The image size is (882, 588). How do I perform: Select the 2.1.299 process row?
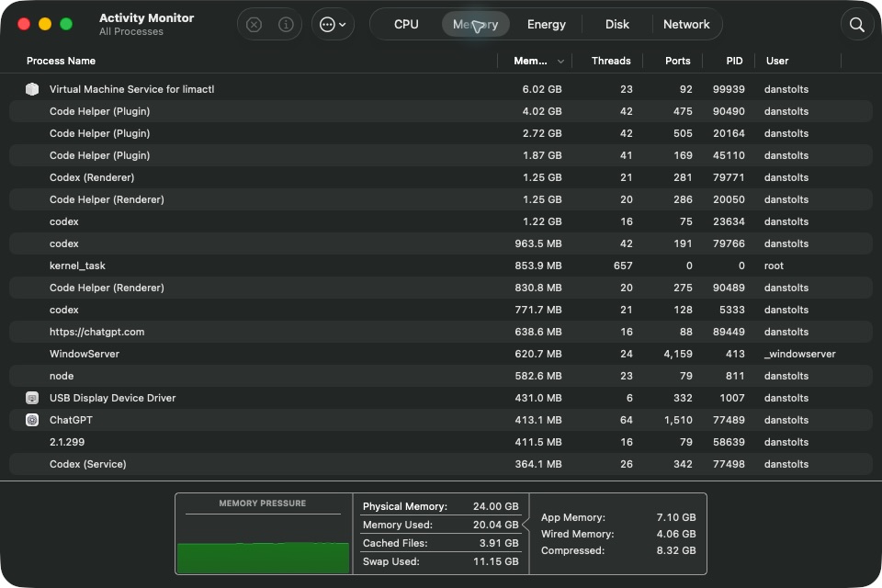[440, 442]
